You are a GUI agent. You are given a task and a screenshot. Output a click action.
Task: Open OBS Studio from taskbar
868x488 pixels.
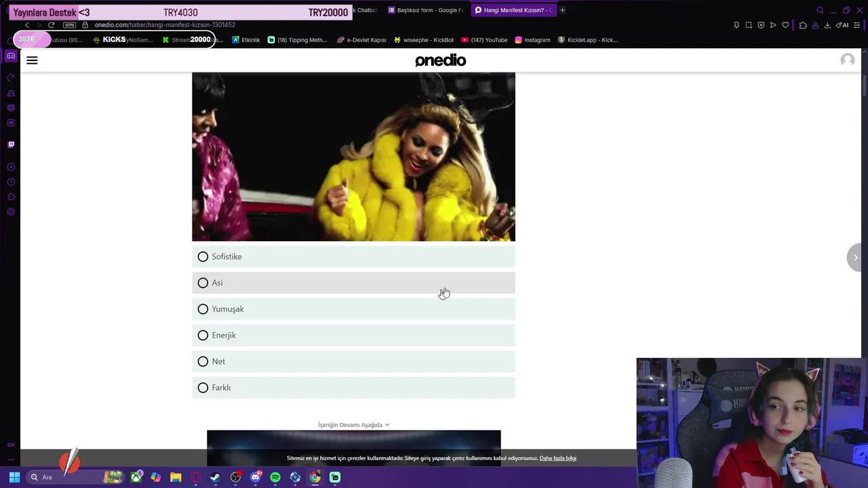pos(235,477)
